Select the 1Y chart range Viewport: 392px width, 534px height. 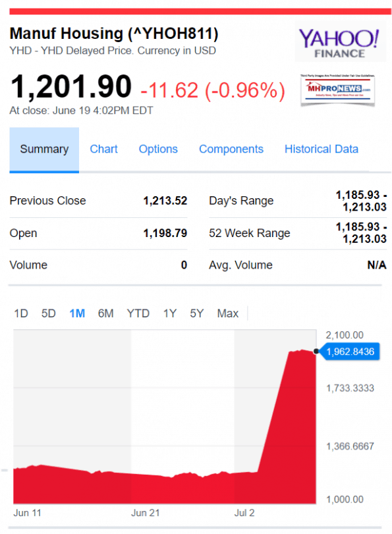point(170,313)
